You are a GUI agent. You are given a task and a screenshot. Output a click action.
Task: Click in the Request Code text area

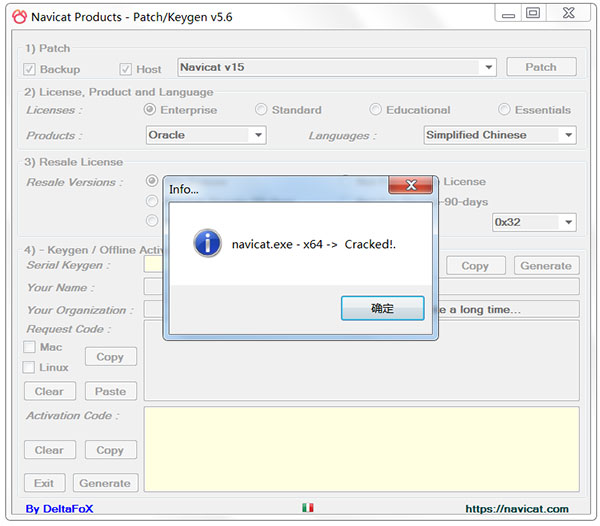tap(362, 361)
